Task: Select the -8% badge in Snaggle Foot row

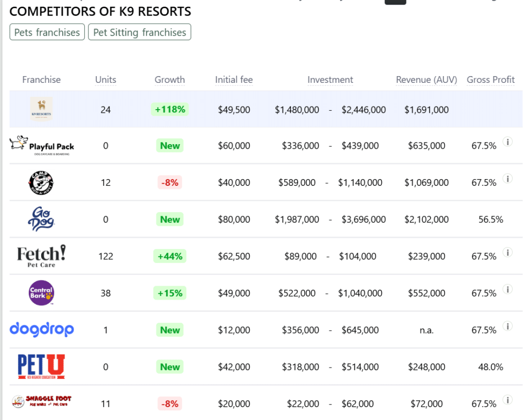Action: (x=170, y=404)
